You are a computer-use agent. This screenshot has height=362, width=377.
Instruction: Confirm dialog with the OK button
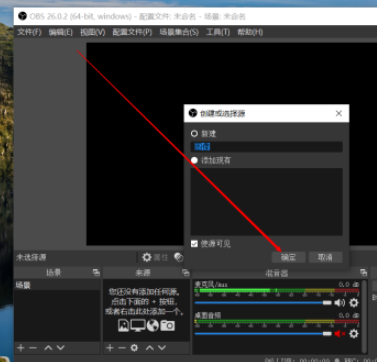[x=288, y=257]
